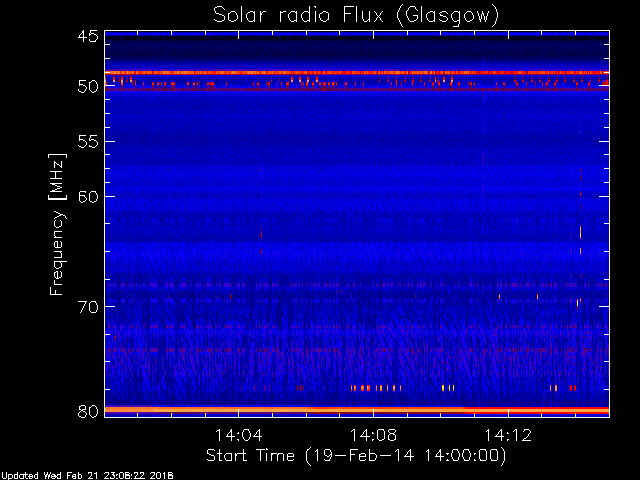This screenshot has width=640, height=480.
Task: Click the 70 frequency tick label
Action: (88, 307)
